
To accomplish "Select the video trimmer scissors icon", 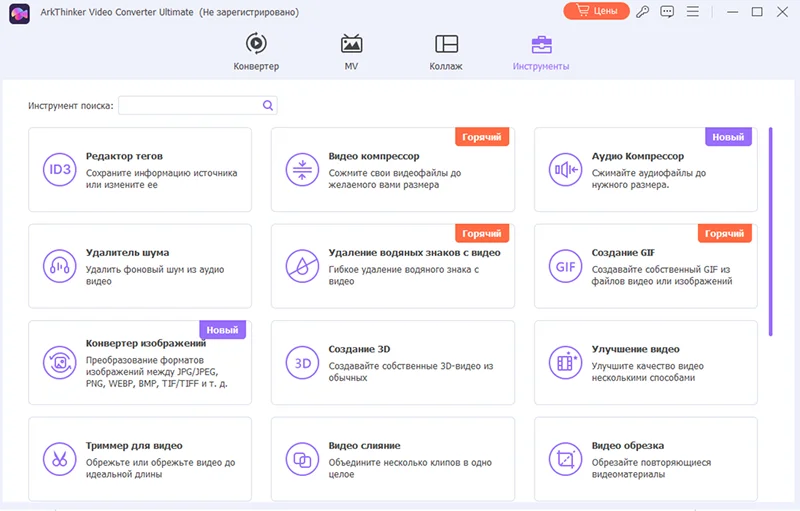I will [x=60, y=459].
